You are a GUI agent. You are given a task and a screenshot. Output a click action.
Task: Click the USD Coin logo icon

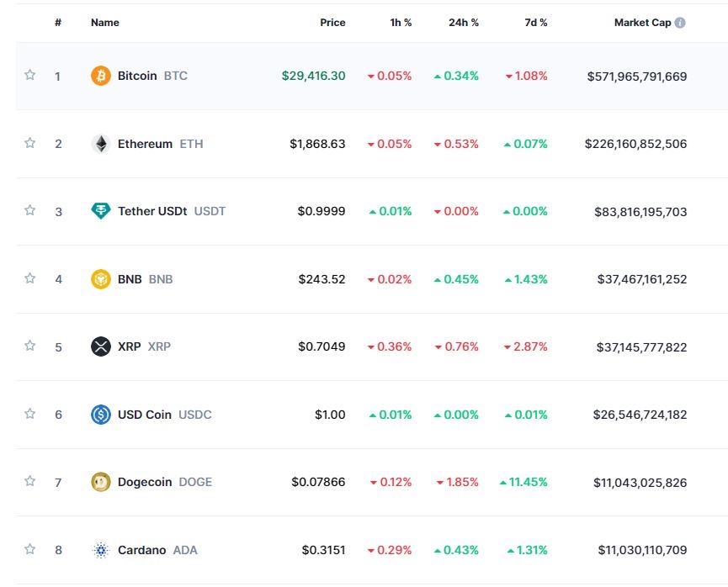100,415
